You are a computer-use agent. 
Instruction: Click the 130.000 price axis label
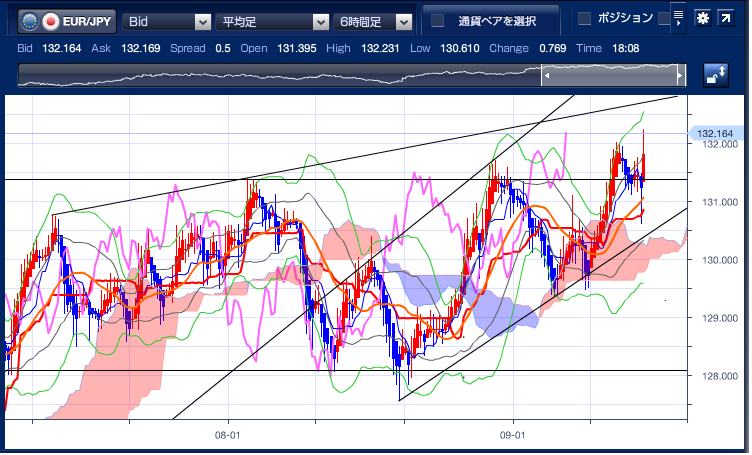[719, 260]
